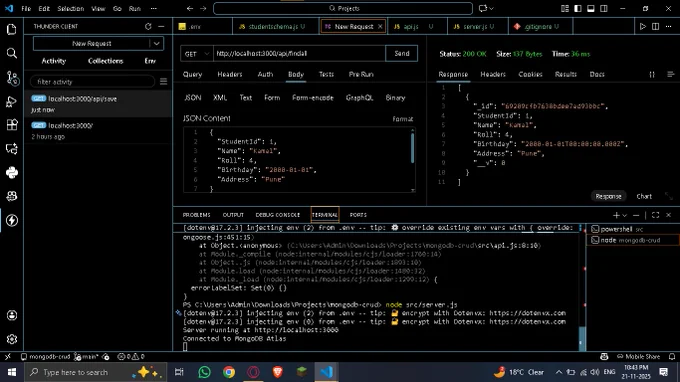This screenshot has width=680, height=382.
Task: Open the Run menu
Action: pos(134,8)
